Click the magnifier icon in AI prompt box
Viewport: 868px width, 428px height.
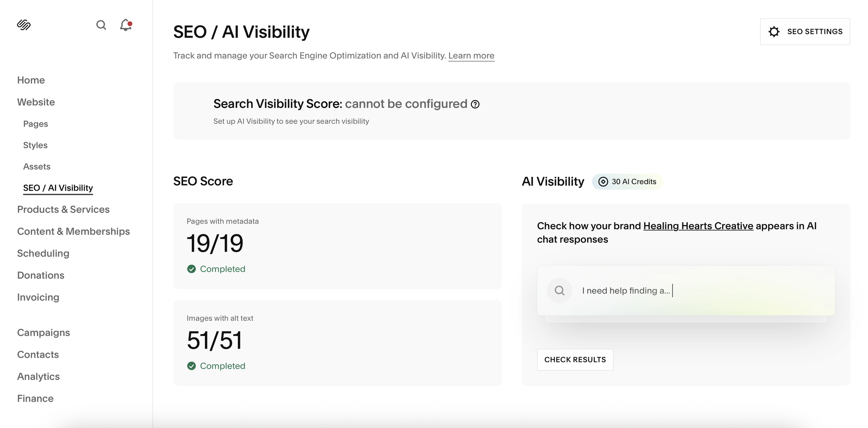[559, 291]
